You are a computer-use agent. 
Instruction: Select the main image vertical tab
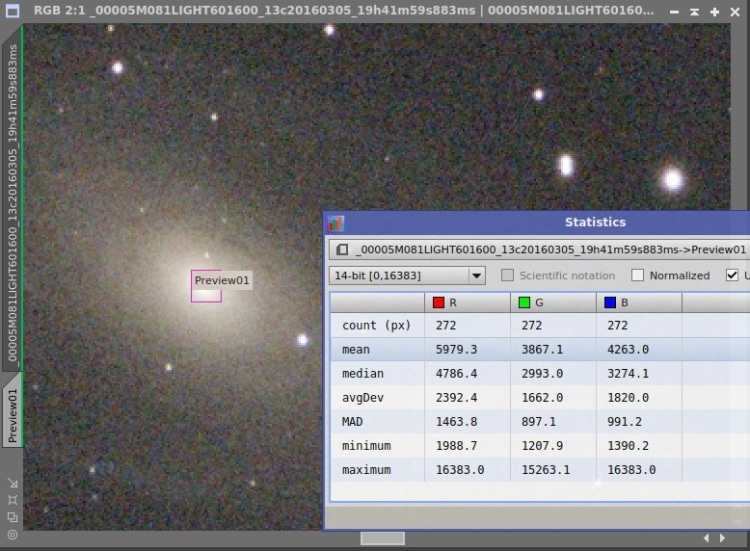pos(12,203)
